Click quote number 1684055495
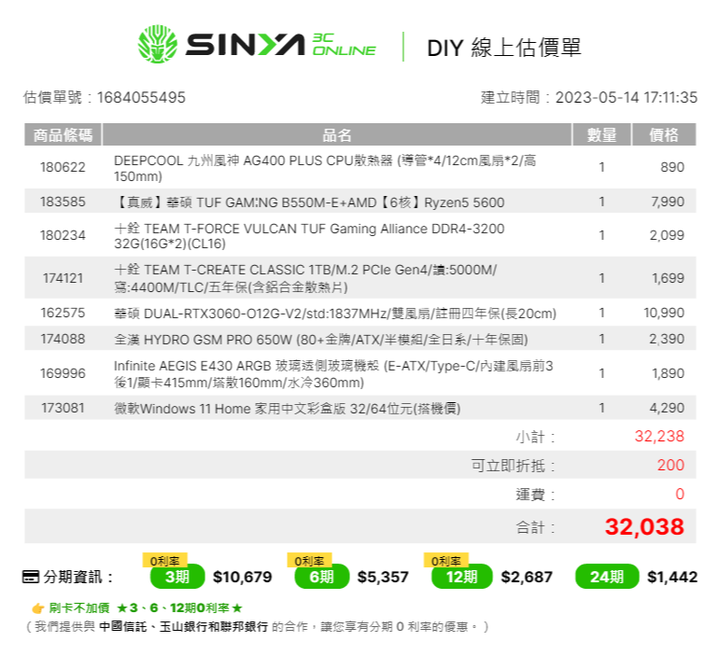 pyautogui.click(x=141, y=98)
